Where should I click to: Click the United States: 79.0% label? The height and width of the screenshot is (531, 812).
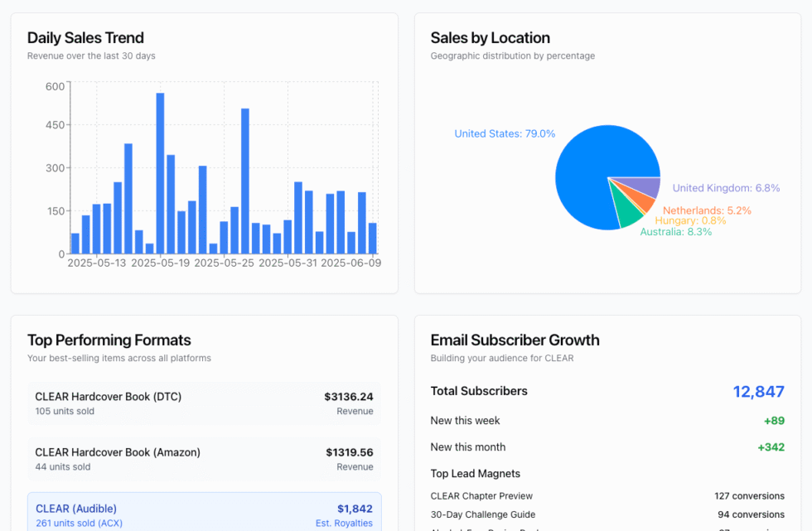[x=505, y=133]
